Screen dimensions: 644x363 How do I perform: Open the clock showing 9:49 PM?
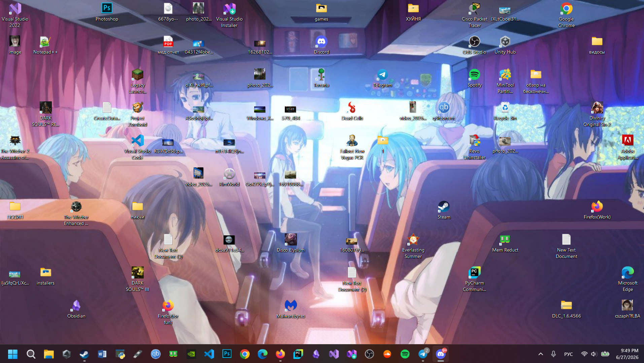coord(627,354)
